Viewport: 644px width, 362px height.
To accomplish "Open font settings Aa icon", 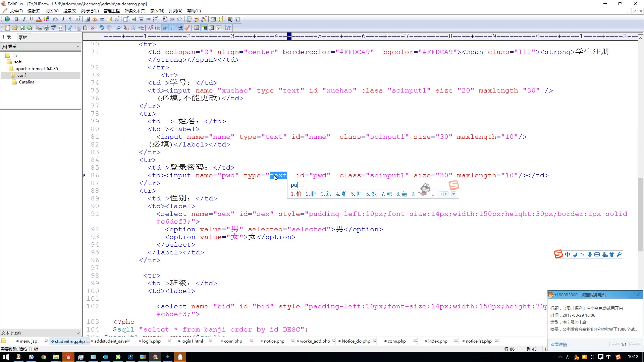I will pyautogui.click(x=150, y=28).
